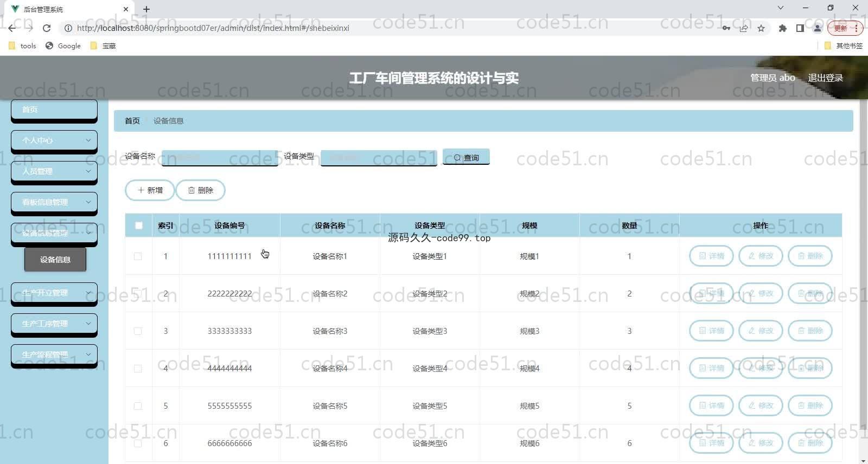The height and width of the screenshot is (464, 868).
Task: Check the checkbox for row 3333333333
Action: coord(138,331)
